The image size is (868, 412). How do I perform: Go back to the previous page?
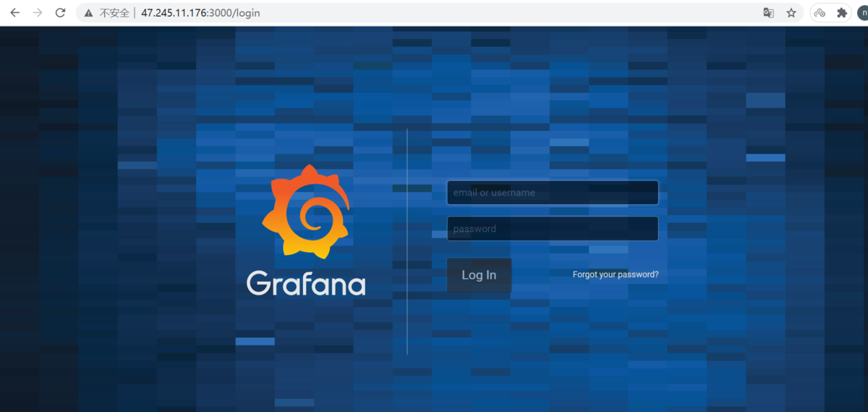[14, 13]
